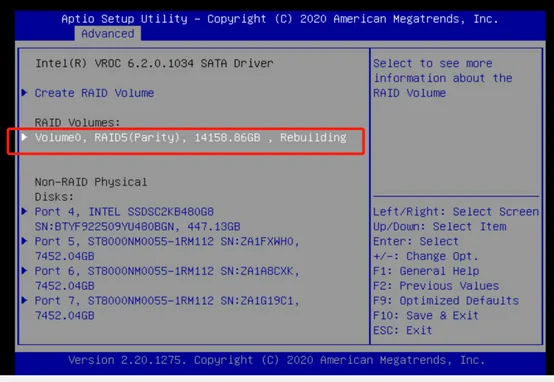Click arrow beside Port 7 disk

coord(24,300)
